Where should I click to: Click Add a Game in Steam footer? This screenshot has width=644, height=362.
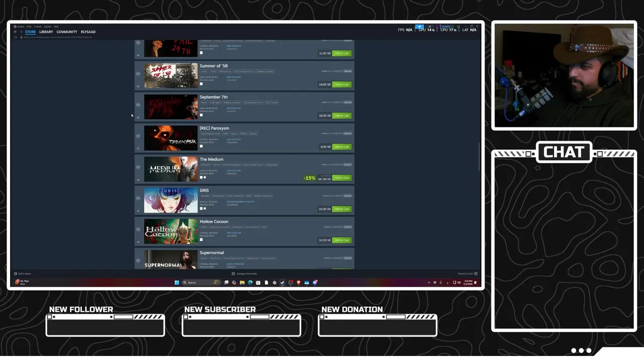(23, 274)
